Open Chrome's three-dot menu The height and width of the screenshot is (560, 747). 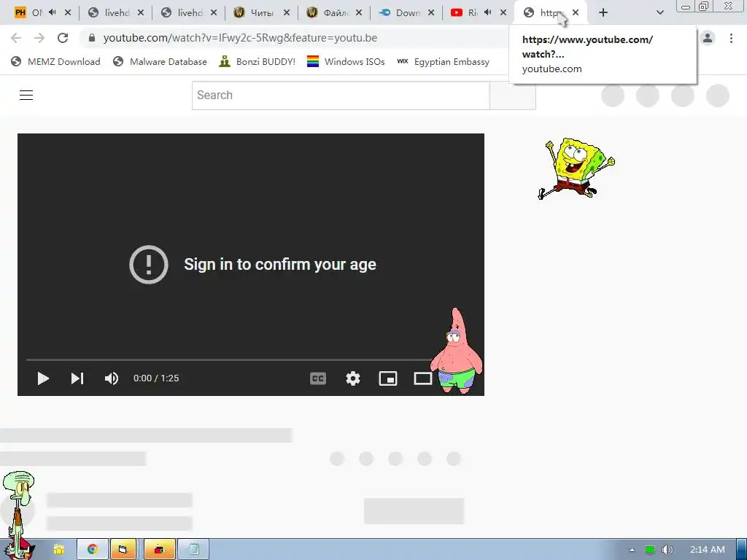pos(731,38)
